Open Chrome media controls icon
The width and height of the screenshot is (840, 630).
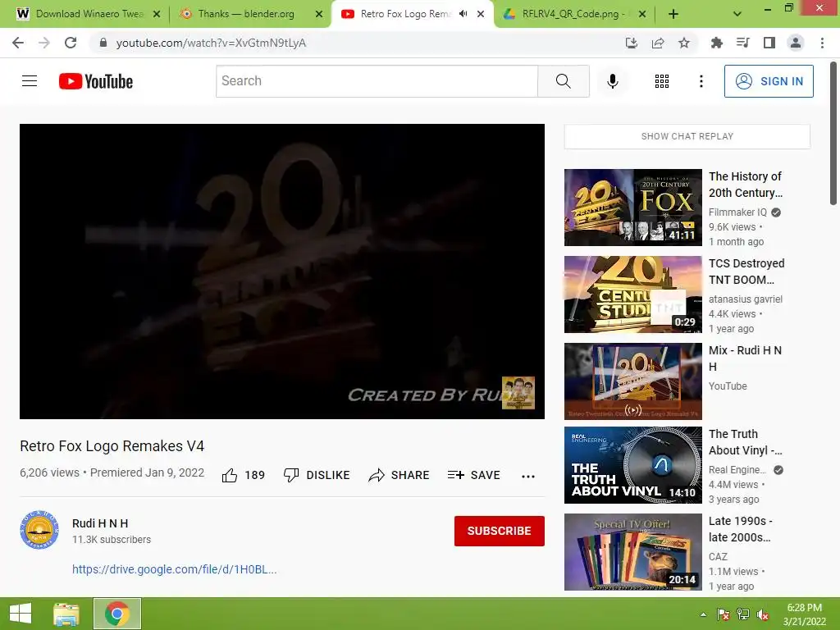click(x=743, y=43)
